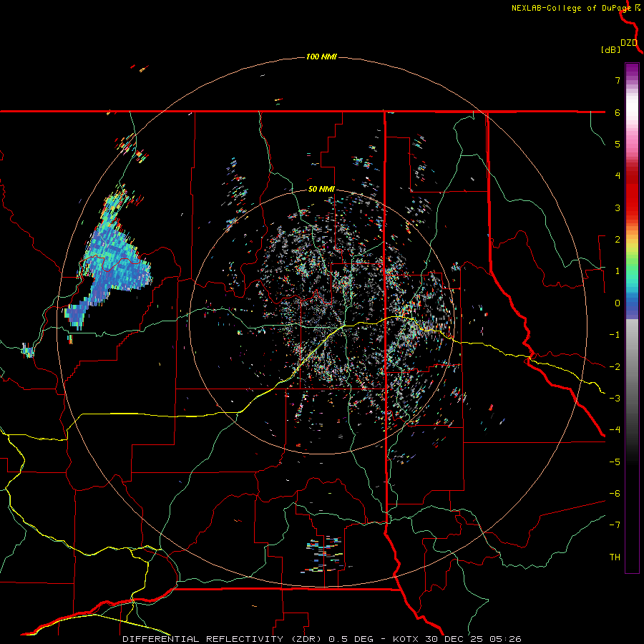Click the 6 value on color scale
The image size is (644, 644).
(x=618, y=112)
